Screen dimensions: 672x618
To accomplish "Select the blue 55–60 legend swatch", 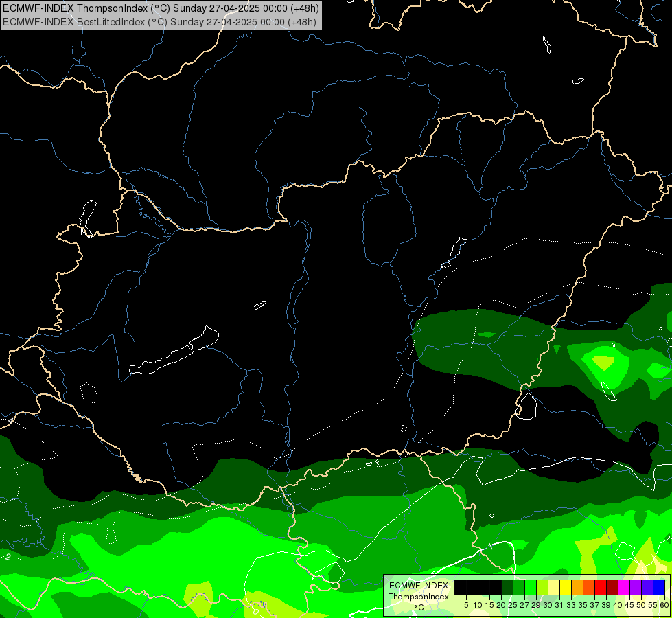I will pos(659,588).
